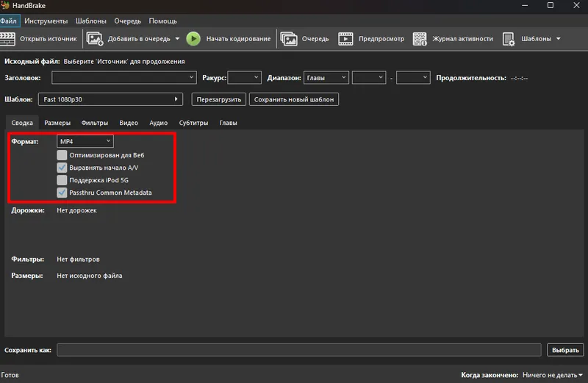588x383 pixels.
Task: Enable 'Поддержка iPod 5G' checkbox
Action: 62,180
